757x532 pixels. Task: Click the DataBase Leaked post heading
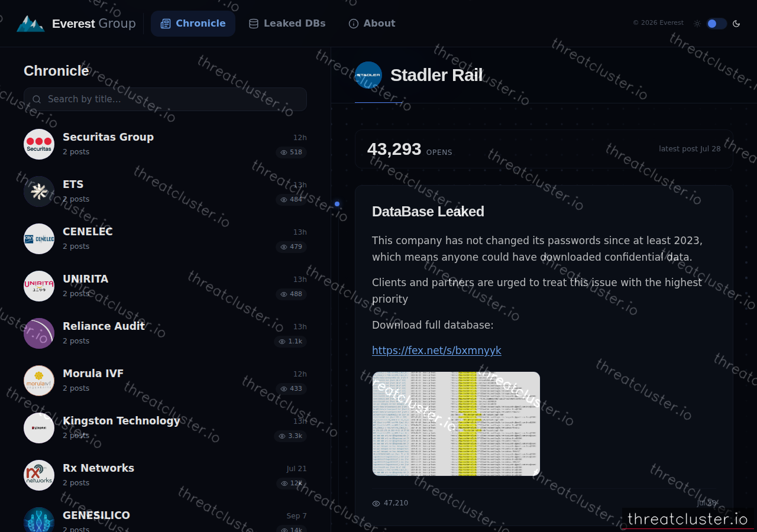[428, 212]
